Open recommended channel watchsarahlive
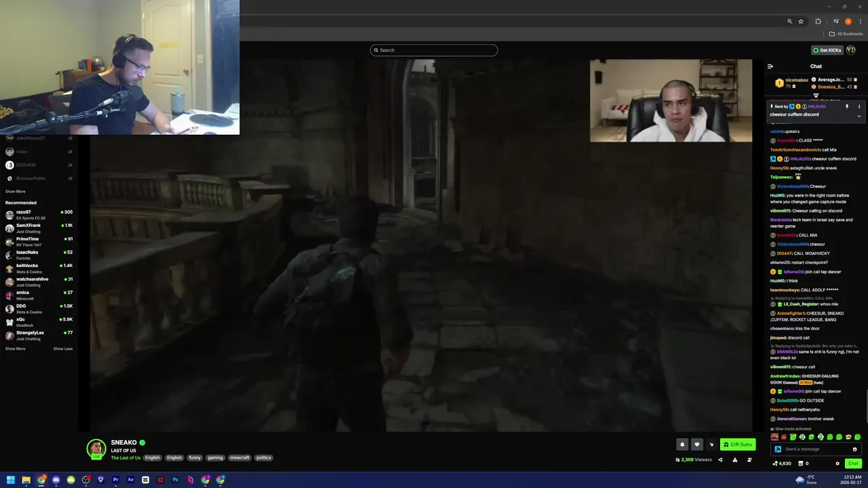The width and height of the screenshot is (868, 488). coord(39,282)
